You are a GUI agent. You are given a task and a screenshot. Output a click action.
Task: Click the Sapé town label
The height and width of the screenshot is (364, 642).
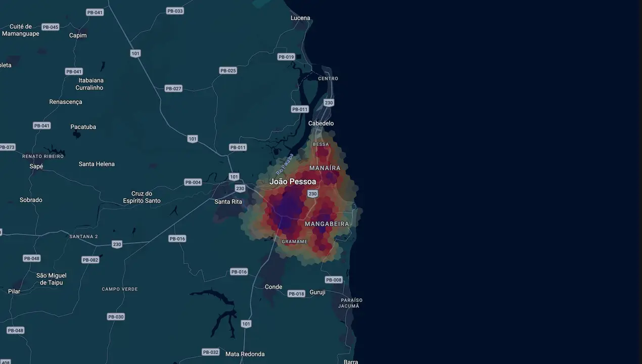(36, 166)
